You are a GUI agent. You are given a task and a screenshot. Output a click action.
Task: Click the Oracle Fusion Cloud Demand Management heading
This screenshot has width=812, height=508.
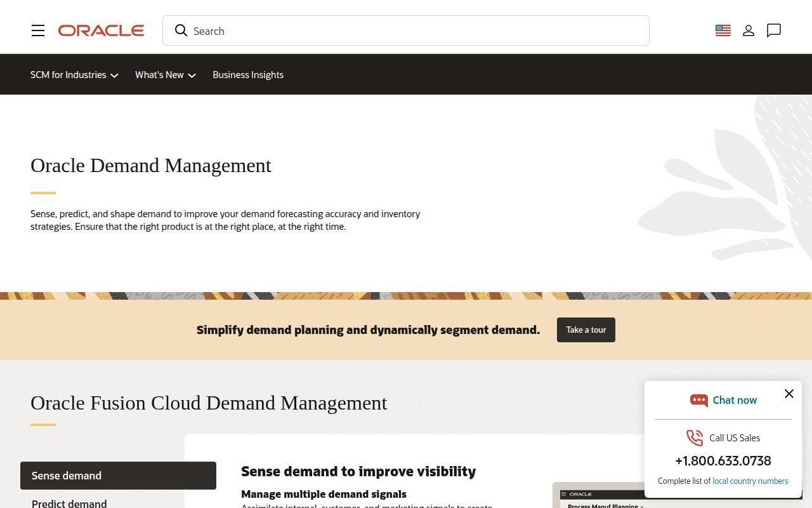coord(209,403)
